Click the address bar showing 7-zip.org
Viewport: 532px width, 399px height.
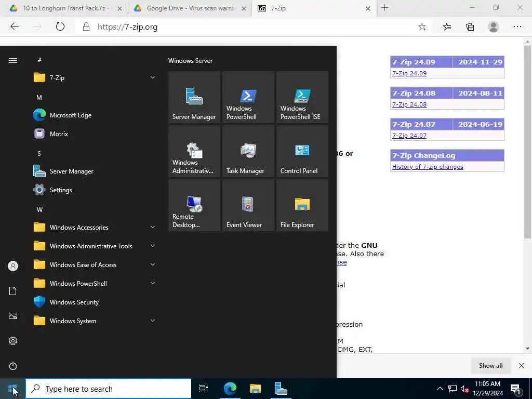click(255, 27)
